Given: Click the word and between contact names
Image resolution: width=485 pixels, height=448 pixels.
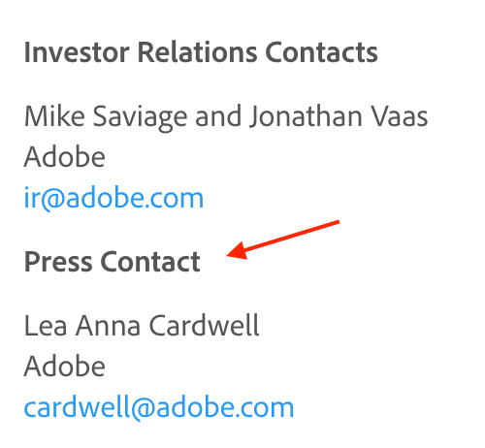Looking at the screenshot, I should (218, 116).
